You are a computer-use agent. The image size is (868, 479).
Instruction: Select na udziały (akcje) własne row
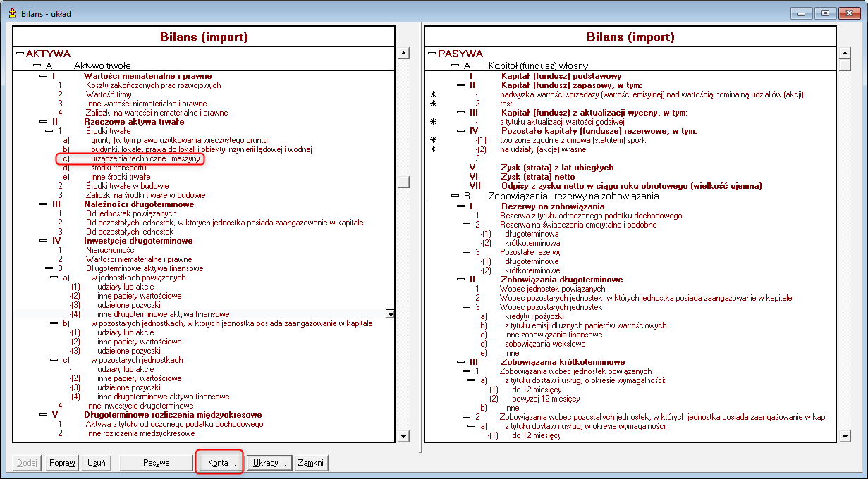tap(543, 149)
